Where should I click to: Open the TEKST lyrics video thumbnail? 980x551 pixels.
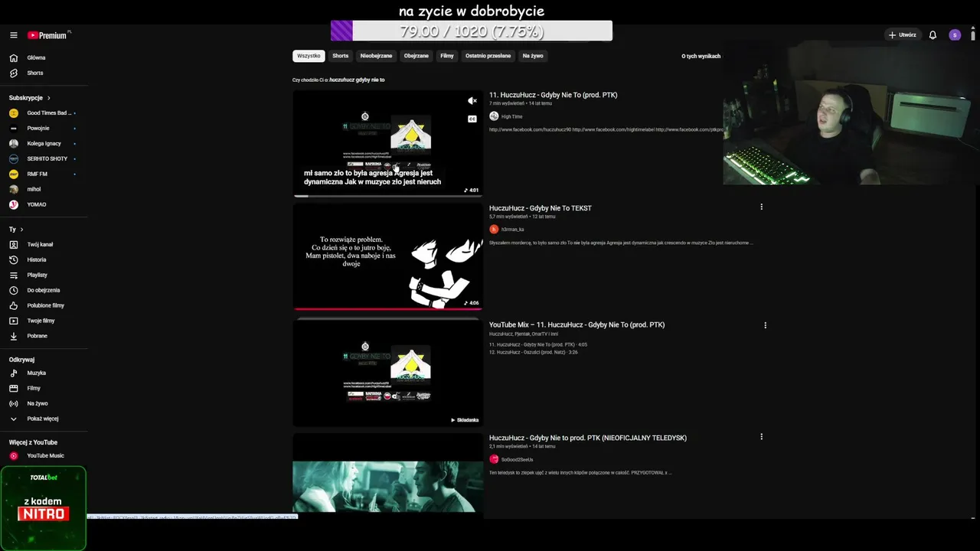pos(388,256)
